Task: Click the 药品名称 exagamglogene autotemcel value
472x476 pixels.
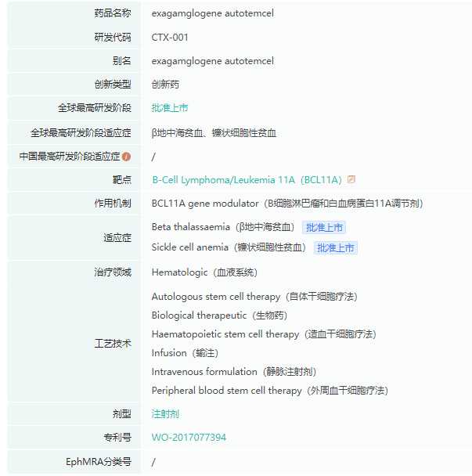Action: coord(212,13)
